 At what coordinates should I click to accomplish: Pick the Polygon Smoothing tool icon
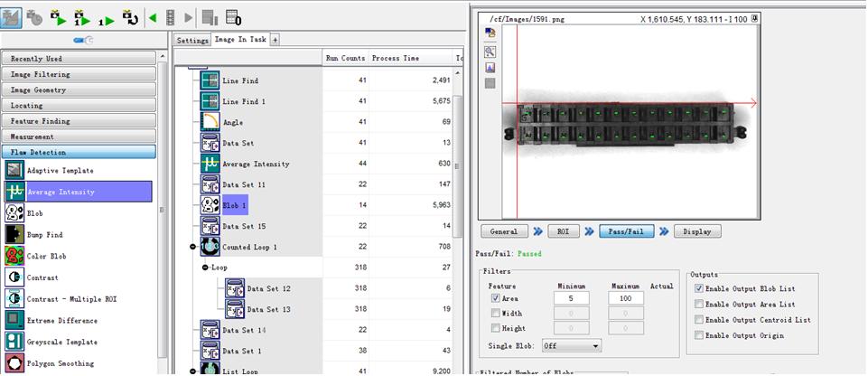pyautogui.click(x=14, y=364)
